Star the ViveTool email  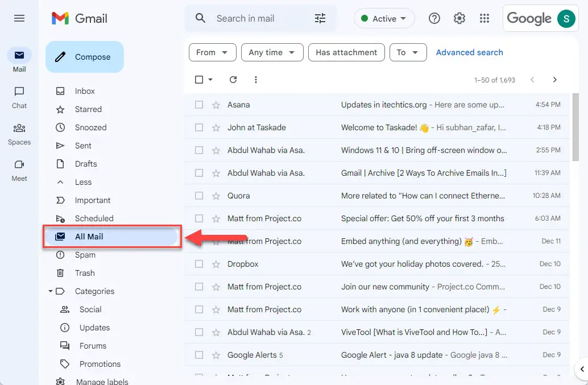(216, 332)
